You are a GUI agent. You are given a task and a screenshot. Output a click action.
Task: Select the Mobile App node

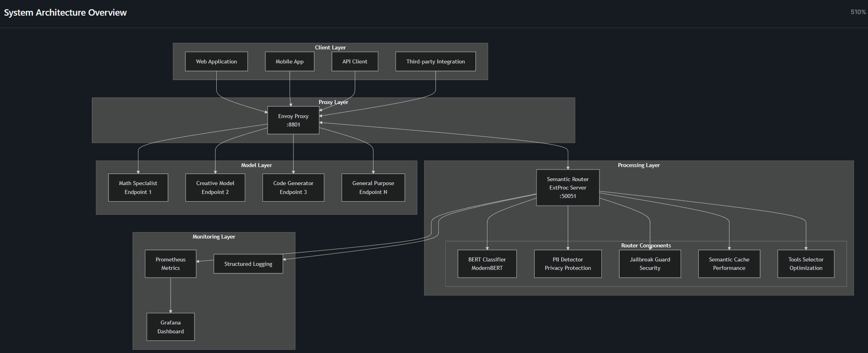(x=289, y=62)
